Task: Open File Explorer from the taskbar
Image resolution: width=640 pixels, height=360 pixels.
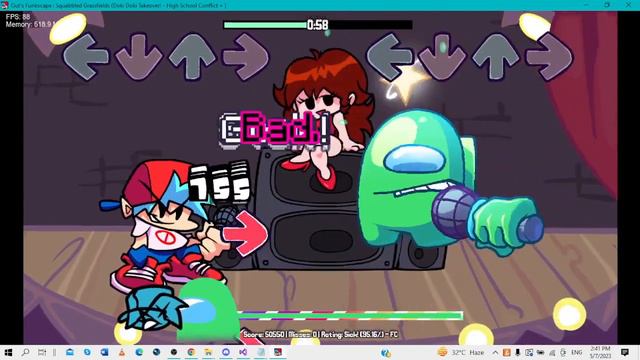Action: [209, 352]
